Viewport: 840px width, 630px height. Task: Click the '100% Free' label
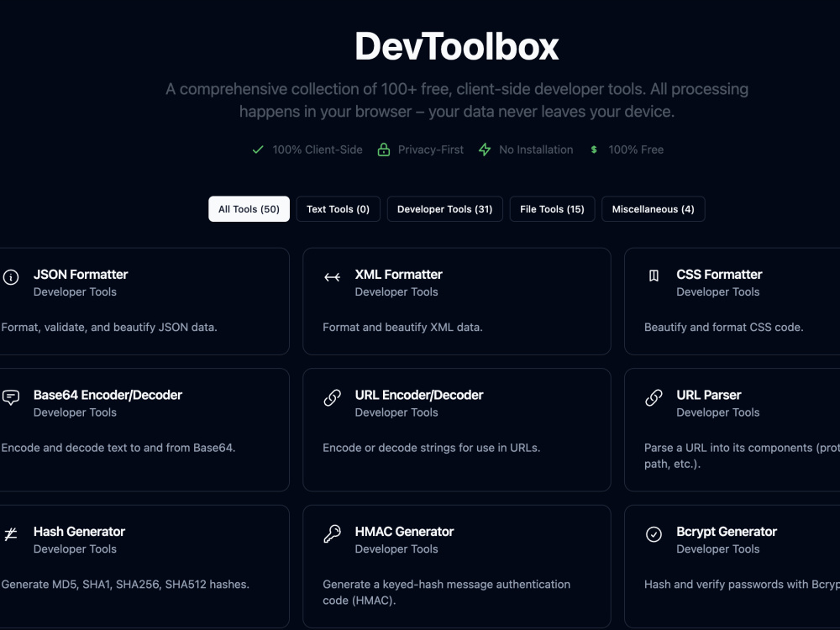[x=636, y=150]
